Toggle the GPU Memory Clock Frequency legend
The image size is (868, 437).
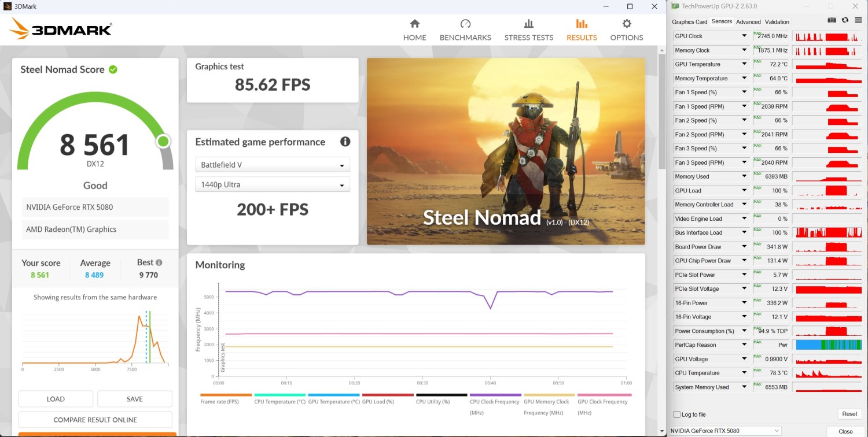(x=549, y=406)
